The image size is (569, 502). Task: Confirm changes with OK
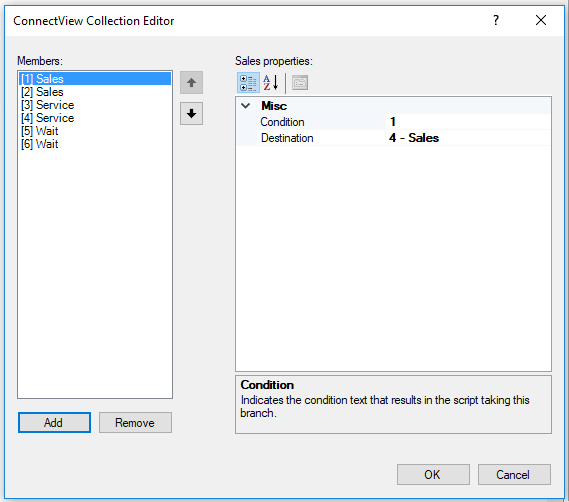(433, 474)
